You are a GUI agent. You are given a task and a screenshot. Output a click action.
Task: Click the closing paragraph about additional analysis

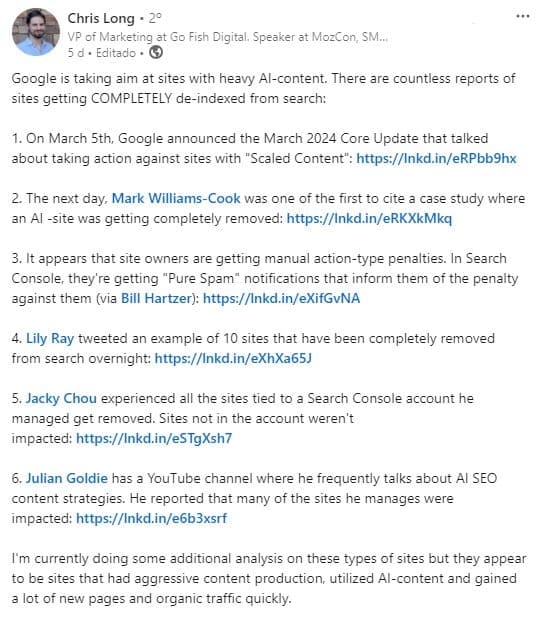tap(269, 578)
